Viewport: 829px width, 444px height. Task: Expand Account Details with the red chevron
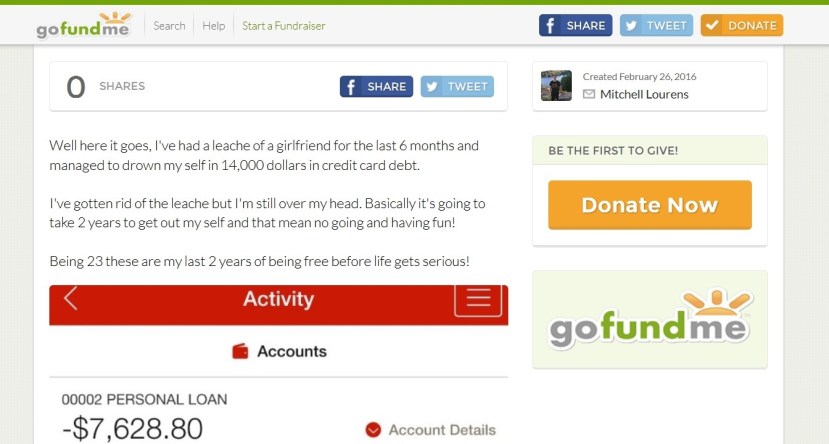tap(373, 430)
